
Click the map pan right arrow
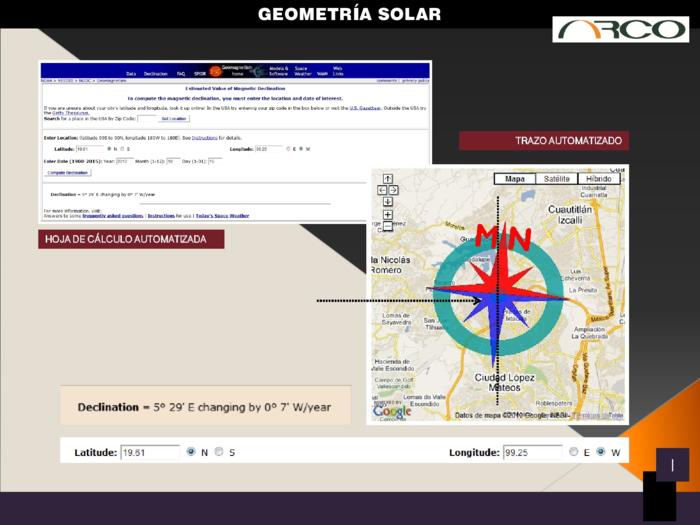pos(394,190)
